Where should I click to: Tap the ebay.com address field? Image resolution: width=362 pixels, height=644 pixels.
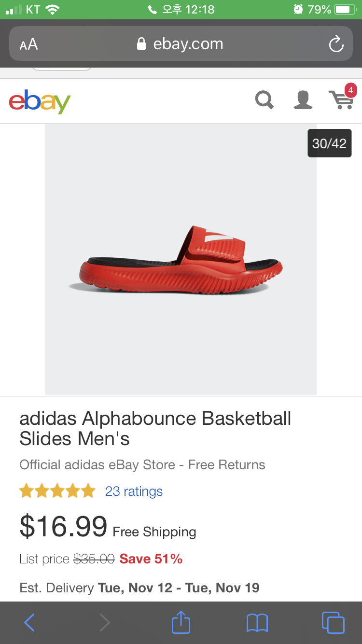tap(181, 43)
